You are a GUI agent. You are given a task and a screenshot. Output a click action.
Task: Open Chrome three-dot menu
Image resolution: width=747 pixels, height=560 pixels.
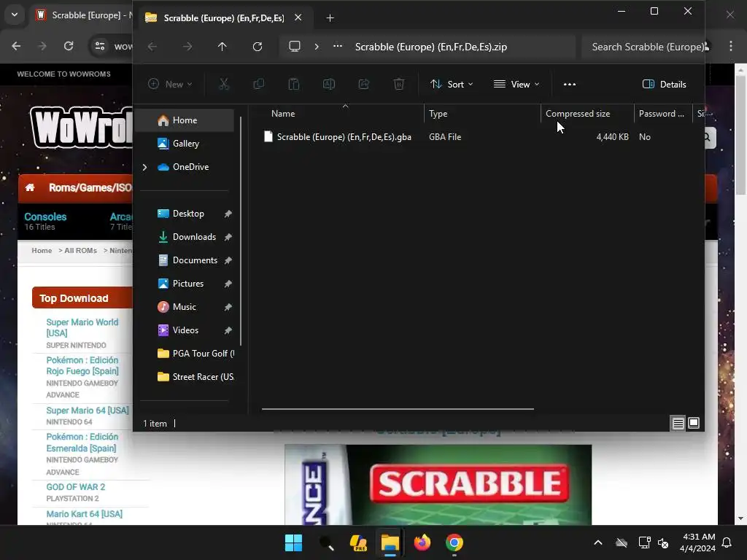pyautogui.click(x=731, y=46)
